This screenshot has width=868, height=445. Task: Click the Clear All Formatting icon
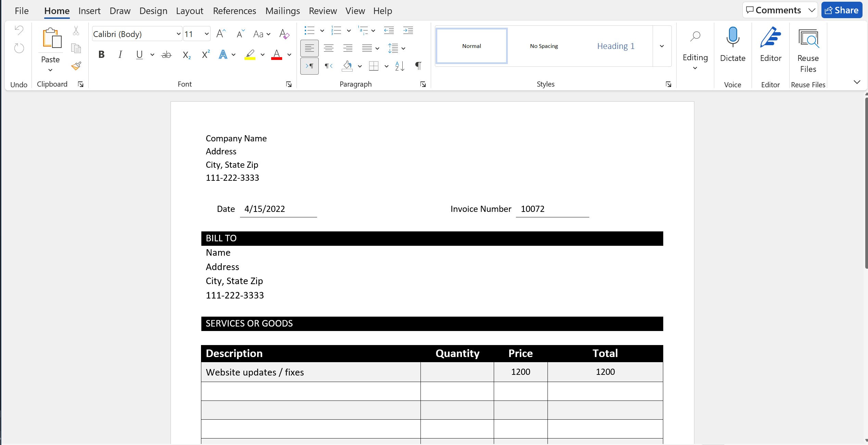(284, 34)
